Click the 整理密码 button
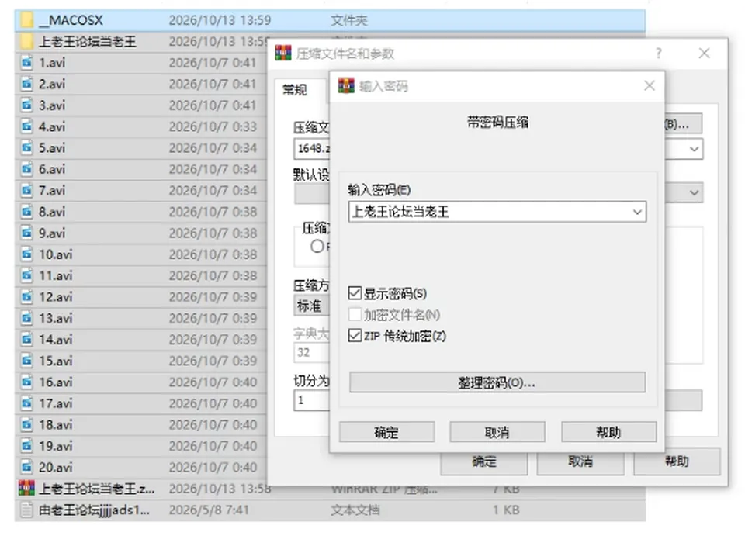Viewport: 745px width, 560px height. click(x=497, y=382)
